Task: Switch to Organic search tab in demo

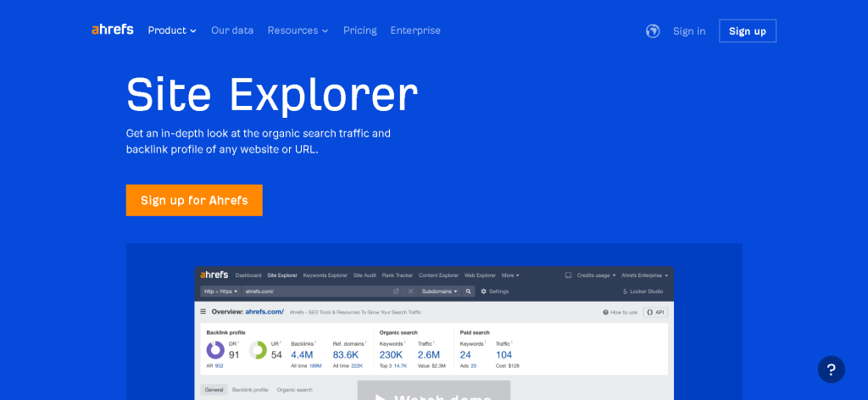Action: [x=294, y=390]
